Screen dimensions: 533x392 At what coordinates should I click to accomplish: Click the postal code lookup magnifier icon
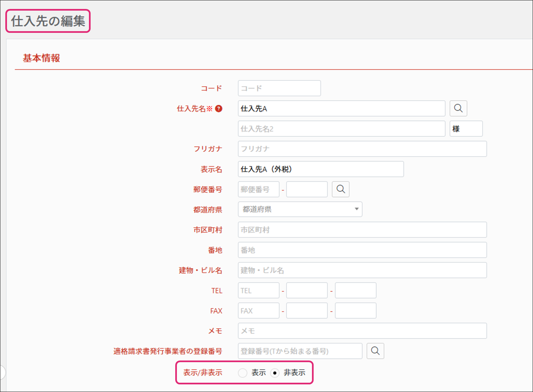pos(341,189)
